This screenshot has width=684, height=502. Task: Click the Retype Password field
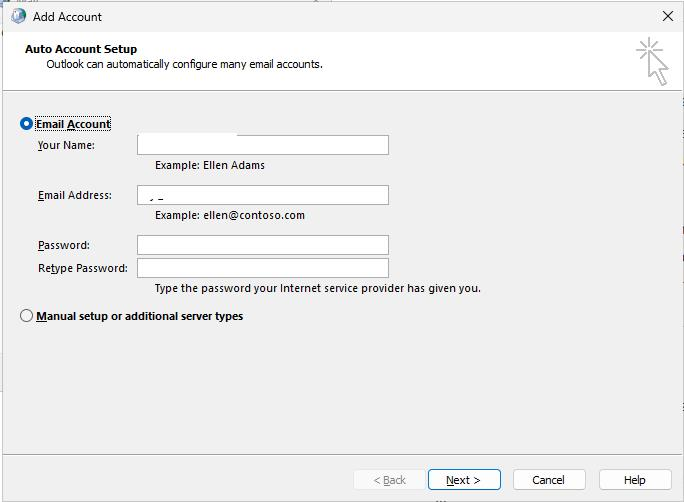262,268
